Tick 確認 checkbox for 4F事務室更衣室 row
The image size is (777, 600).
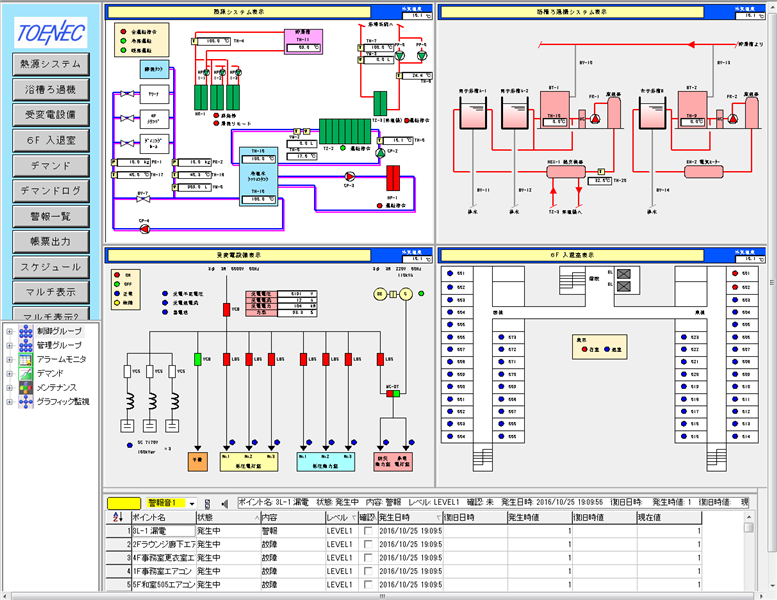click(368, 557)
